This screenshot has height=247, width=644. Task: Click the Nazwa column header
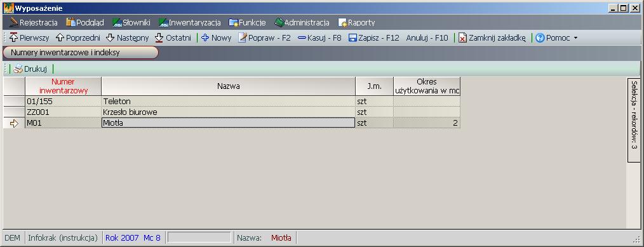click(229, 86)
